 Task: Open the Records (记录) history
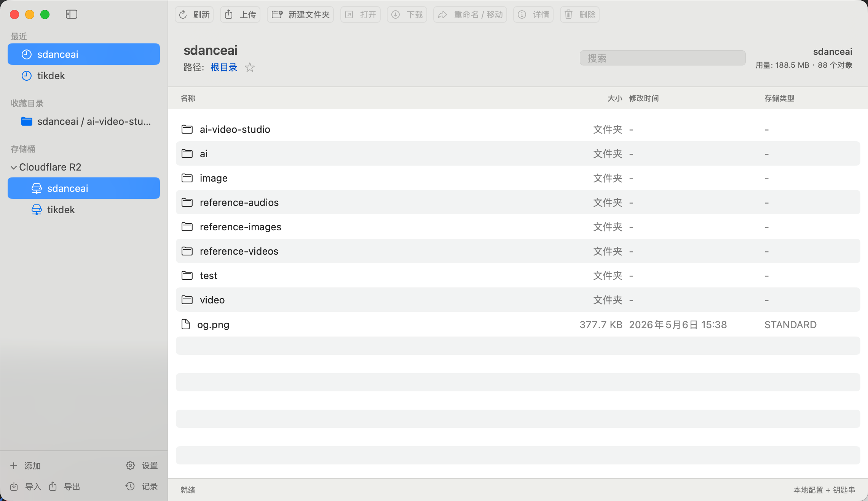142,486
